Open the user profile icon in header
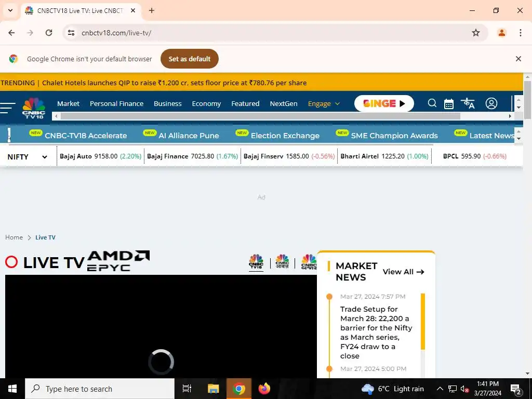This screenshot has width=532, height=399. click(491, 103)
